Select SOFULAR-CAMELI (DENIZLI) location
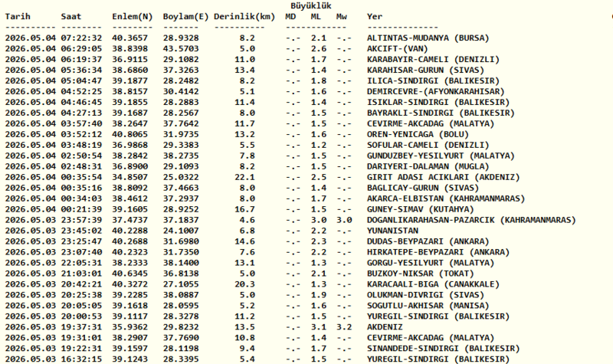This screenshot has width=613, height=364. click(x=428, y=145)
